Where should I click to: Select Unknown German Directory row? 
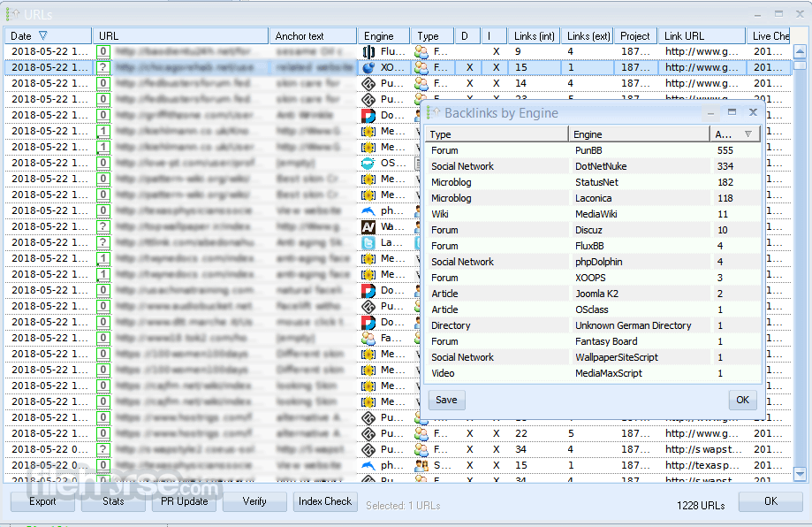point(593,325)
